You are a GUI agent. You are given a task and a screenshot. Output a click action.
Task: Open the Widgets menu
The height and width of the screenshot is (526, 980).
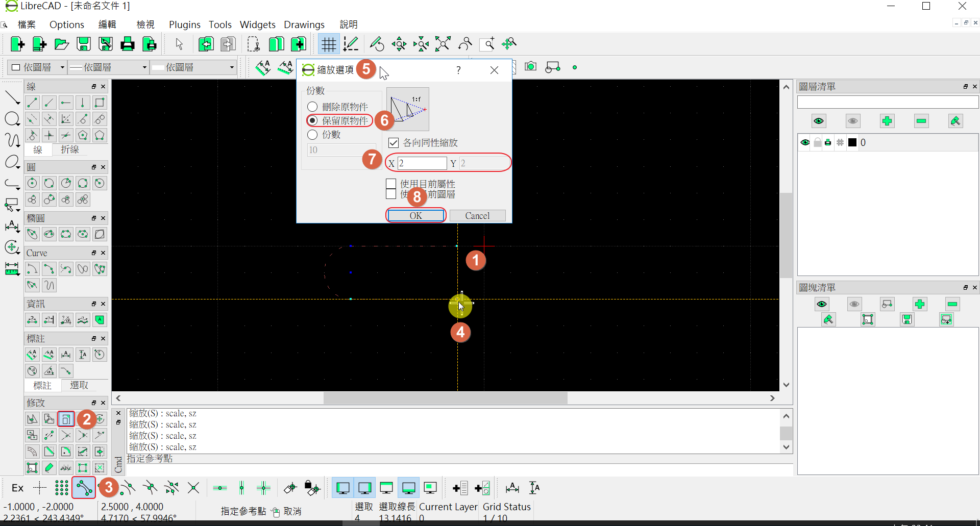click(x=258, y=24)
